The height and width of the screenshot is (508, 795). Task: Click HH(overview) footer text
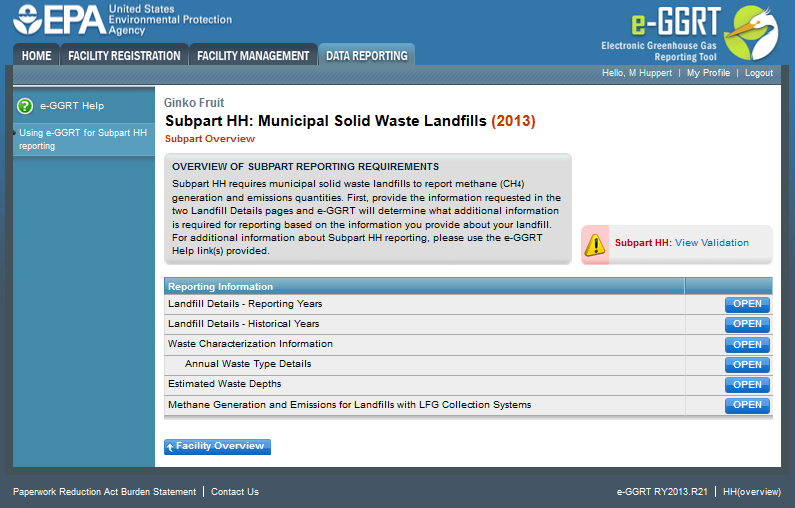[x=752, y=492]
